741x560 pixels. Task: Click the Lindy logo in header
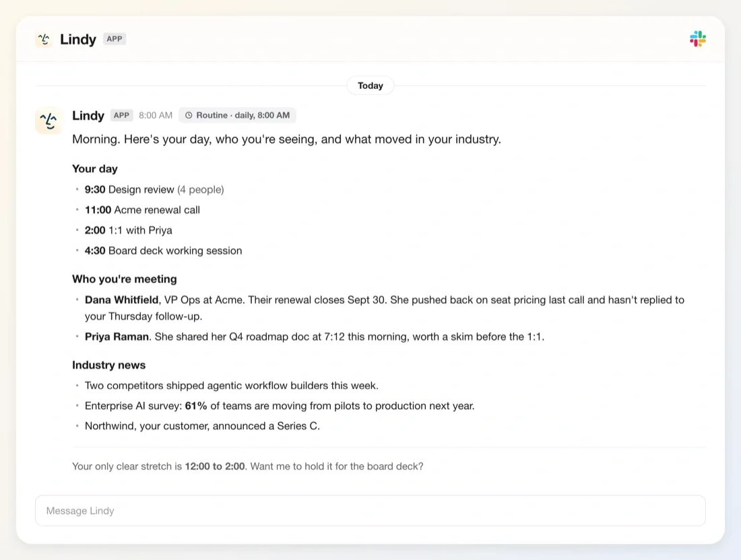pyautogui.click(x=44, y=39)
